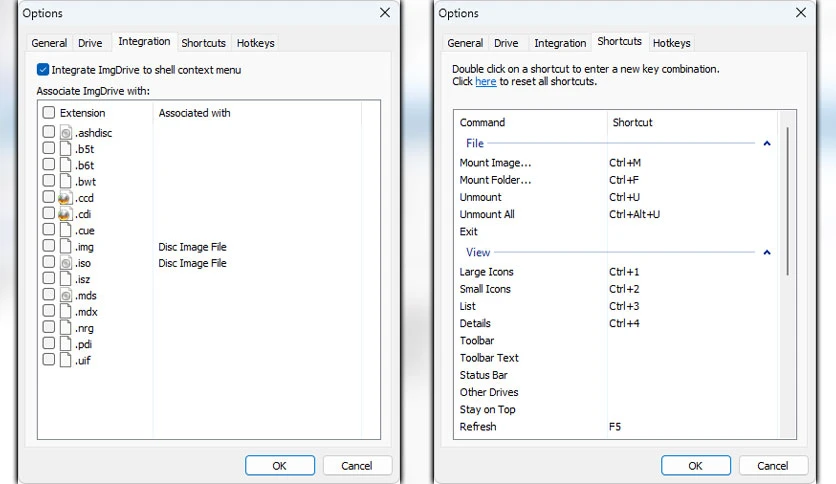Image resolution: width=836 pixels, height=484 pixels.
Task: Select the Refresh command row
Action: [x=616, y=426]
